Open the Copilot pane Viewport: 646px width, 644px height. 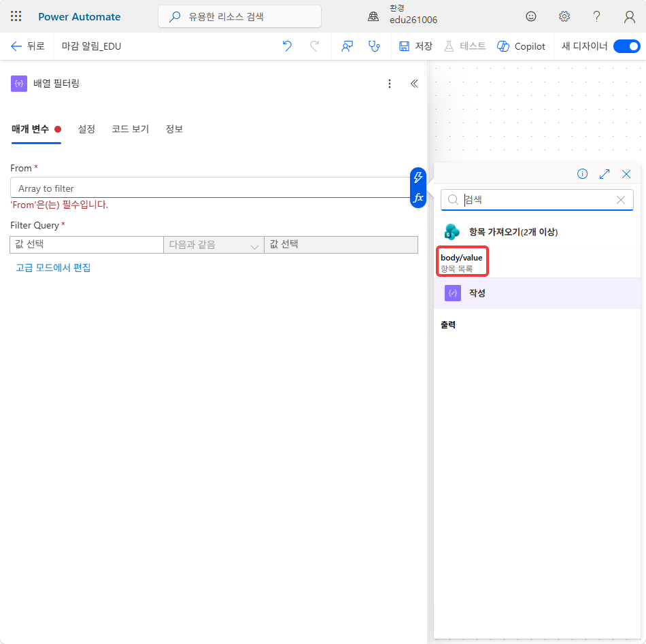pos(521,46)
